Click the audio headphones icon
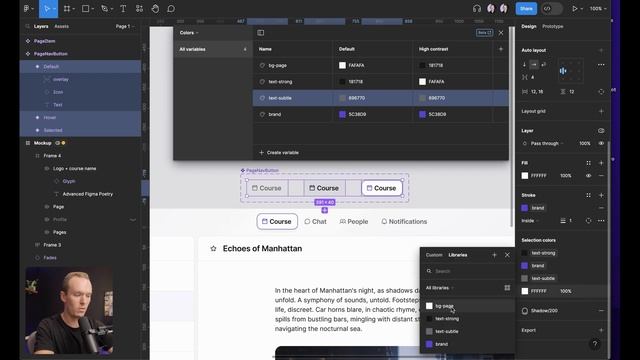This screenshot has width=640, height=360. click(x=477, y=9)
